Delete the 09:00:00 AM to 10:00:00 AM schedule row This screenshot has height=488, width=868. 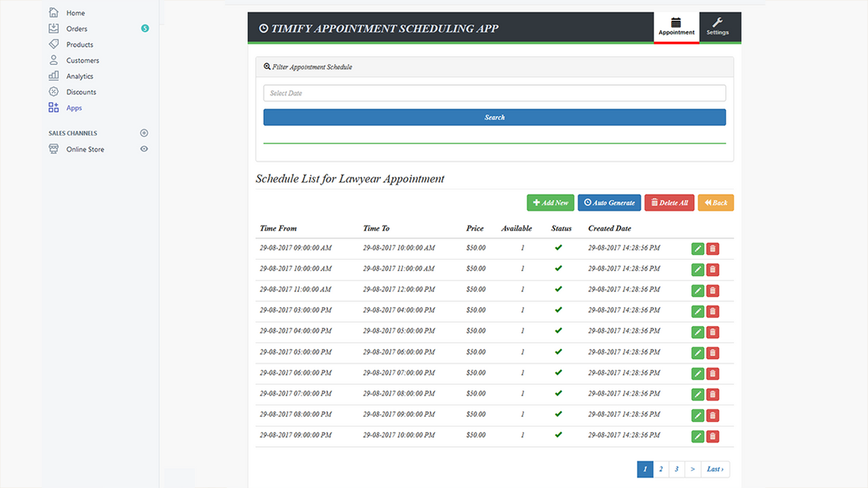(x=713, y=249)
